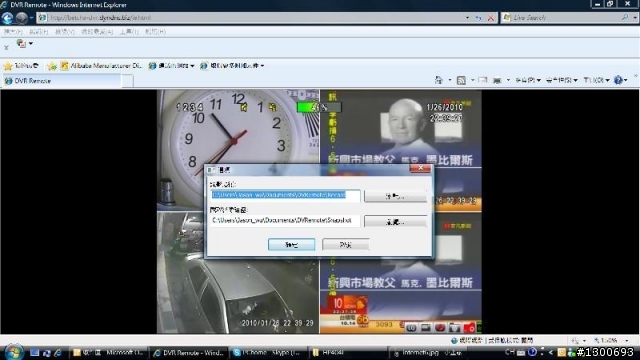
Task: Close the toolbar with small x
Action: (6, 48)
